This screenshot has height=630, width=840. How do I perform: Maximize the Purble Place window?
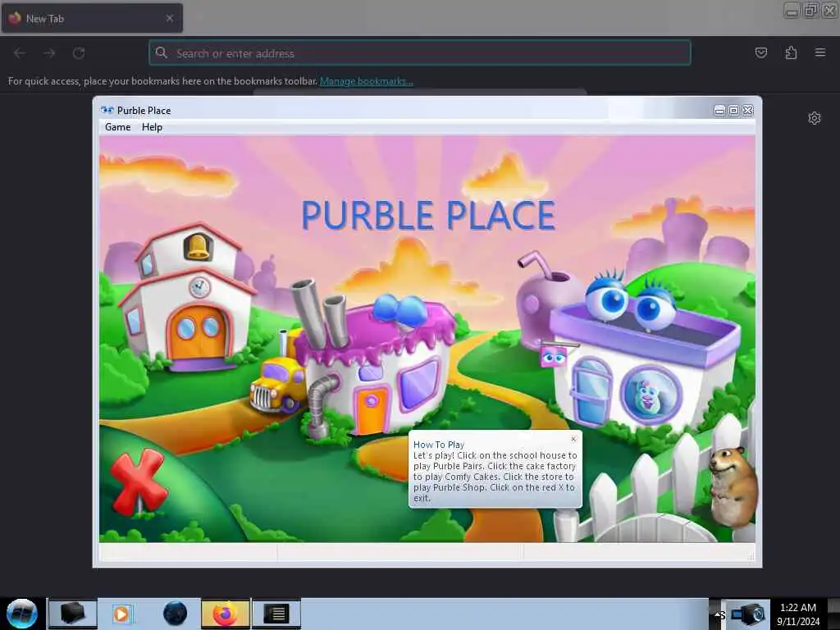point(734,111)
